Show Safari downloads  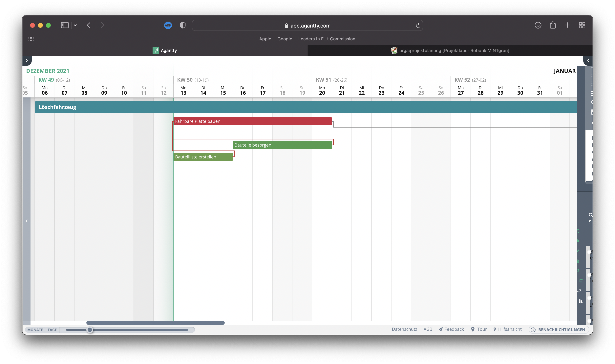click(538, 25)
